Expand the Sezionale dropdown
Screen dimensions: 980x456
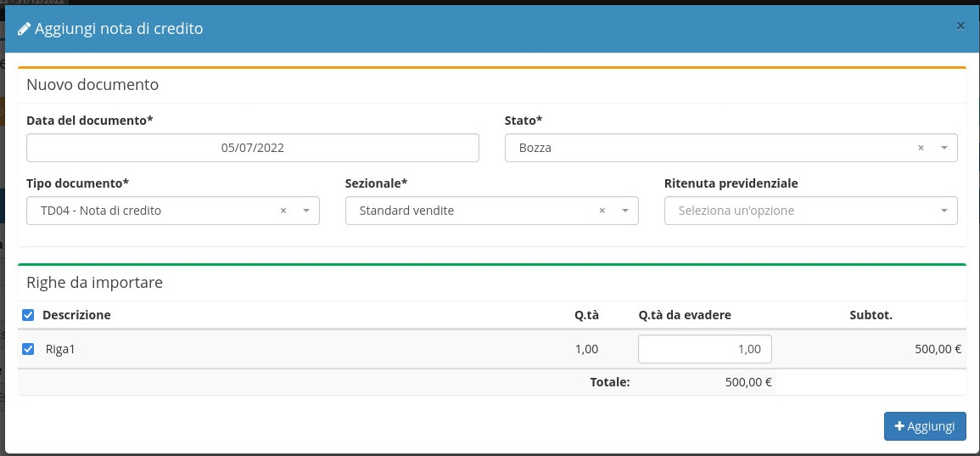[x=624, y=211]
